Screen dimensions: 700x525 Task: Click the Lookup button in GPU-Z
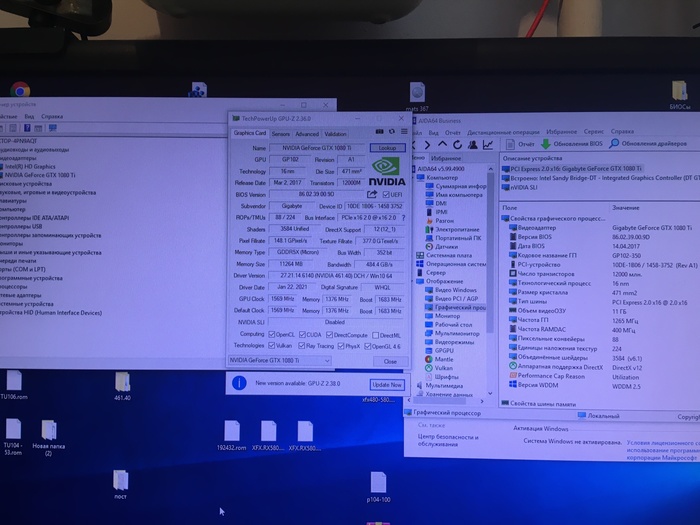coord(386,148)
